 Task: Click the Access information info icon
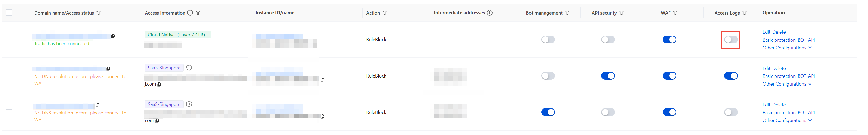(x=190, y=13)
